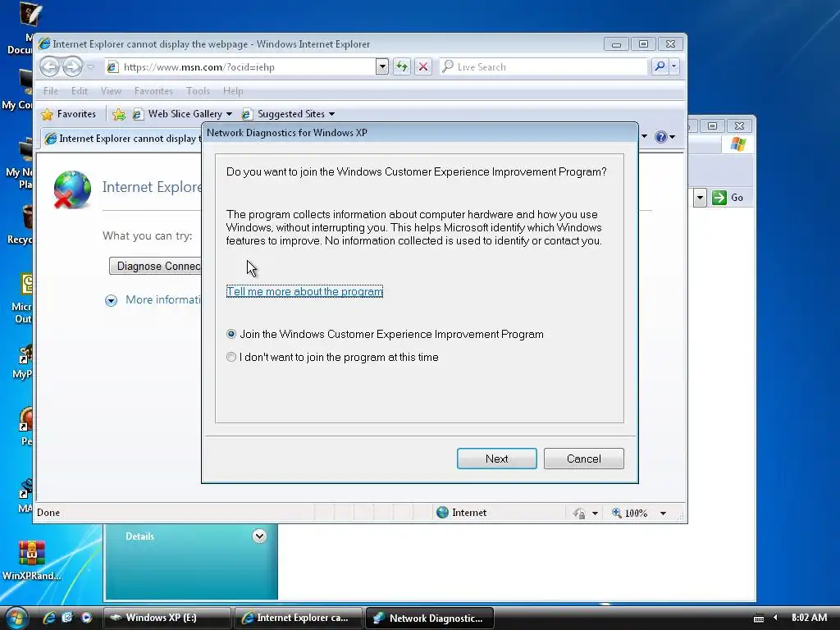
Task: Open the File menu
Action: (50, 91)
